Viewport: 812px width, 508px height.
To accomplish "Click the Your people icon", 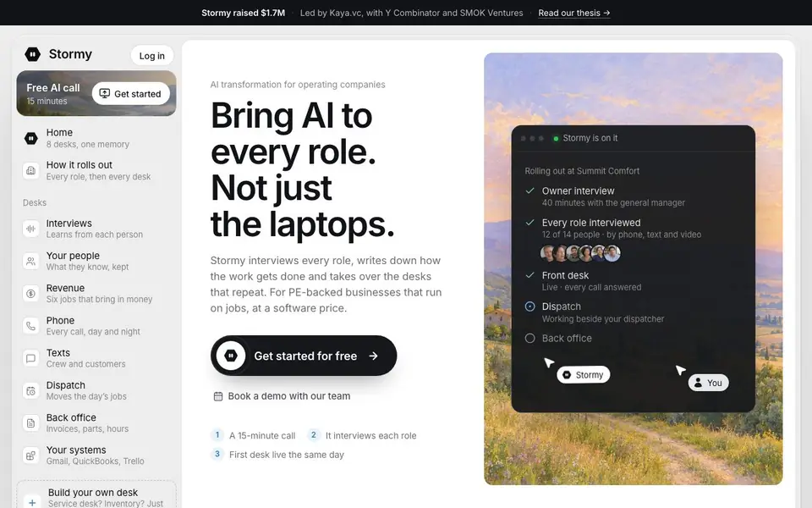I will (31, 262).
